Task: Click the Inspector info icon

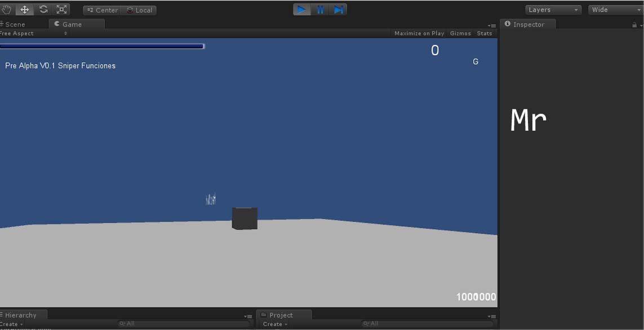Action: point(507,24)
